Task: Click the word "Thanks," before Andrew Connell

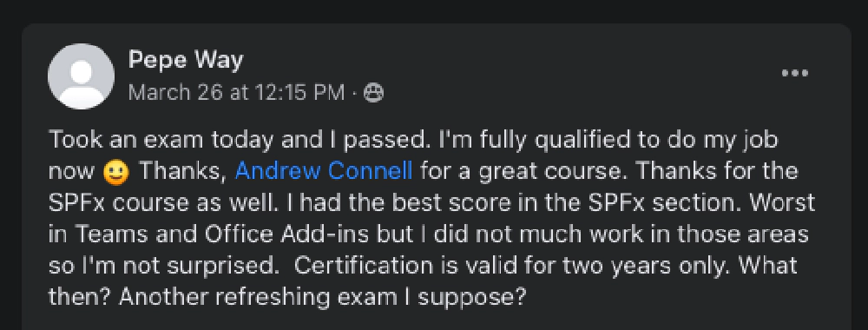Action: (182, 172)
